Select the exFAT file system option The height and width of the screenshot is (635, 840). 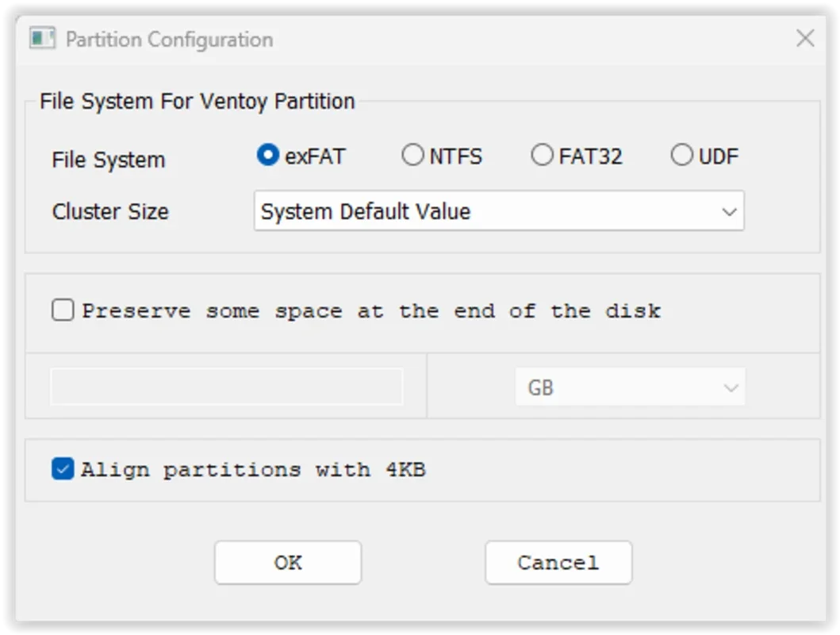[x=268, y=156]
